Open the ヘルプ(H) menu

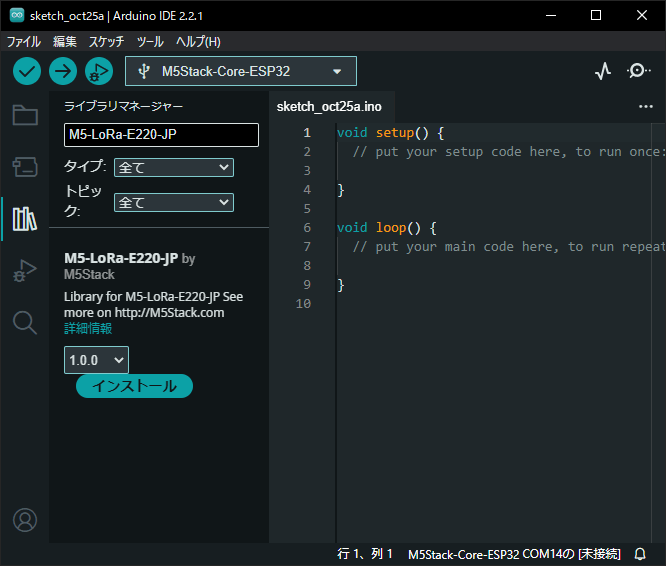pyautogui.click(x=198, y=42)
